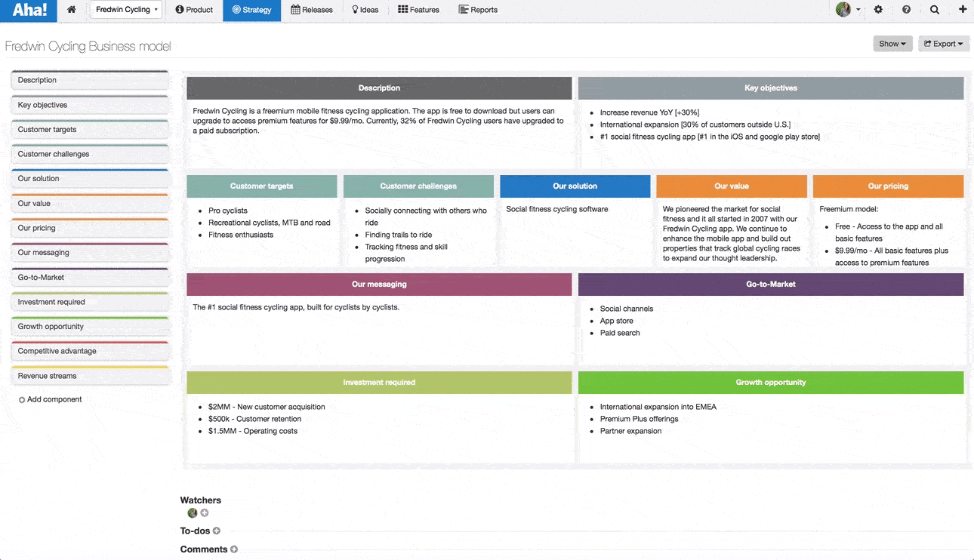The image size is (974, 560).
Task: Click the orange Our value card header
Action: click(732, 186)
